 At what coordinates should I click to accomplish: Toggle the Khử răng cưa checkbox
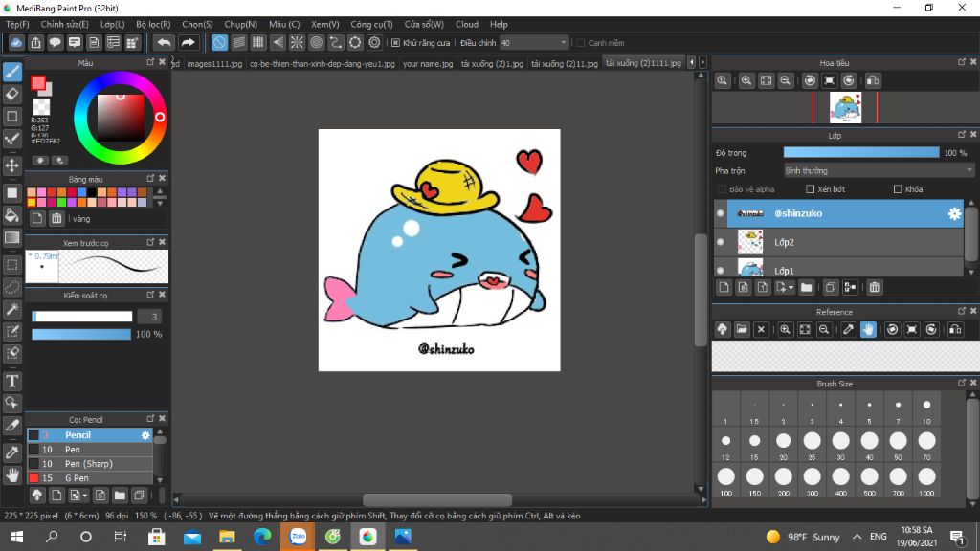[395, 42]
